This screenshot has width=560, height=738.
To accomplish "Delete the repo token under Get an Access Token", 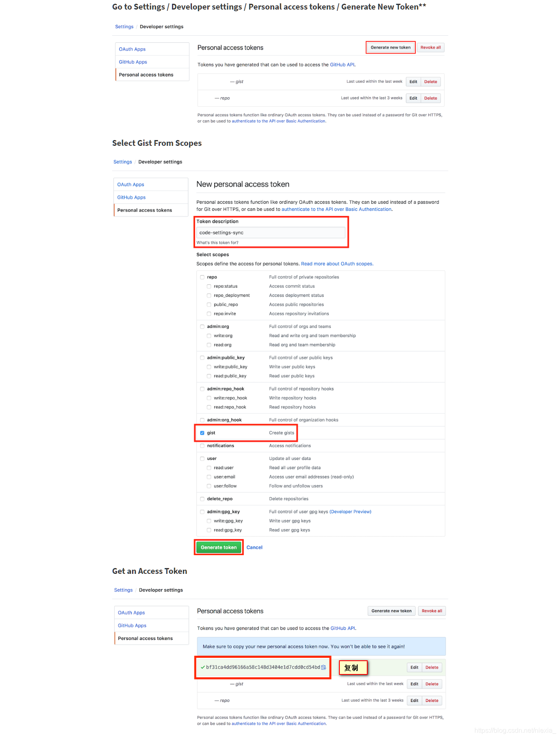I will (432, 701).
